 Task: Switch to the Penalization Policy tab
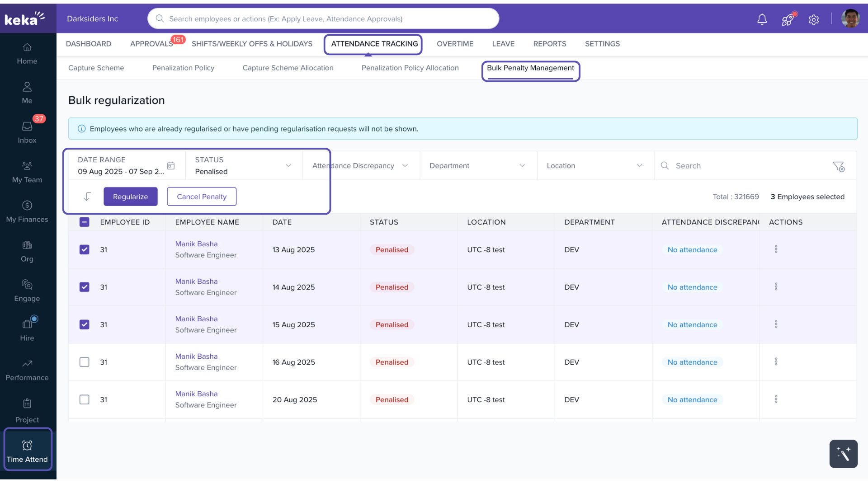[x=183, y=68]
